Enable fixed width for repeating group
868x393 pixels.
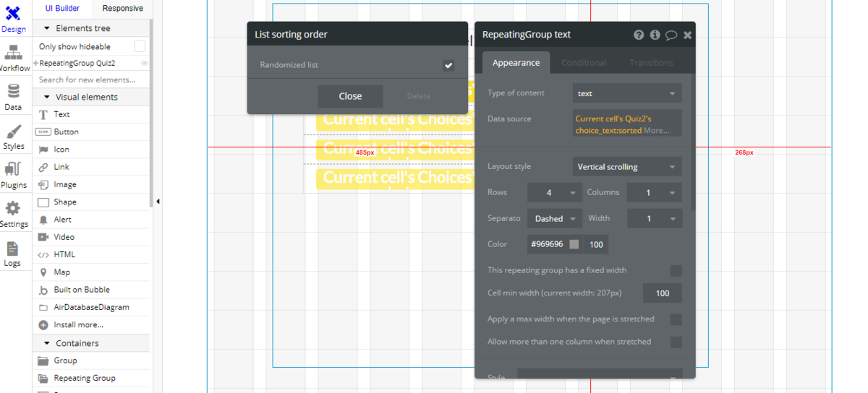(x=676, y=270)
